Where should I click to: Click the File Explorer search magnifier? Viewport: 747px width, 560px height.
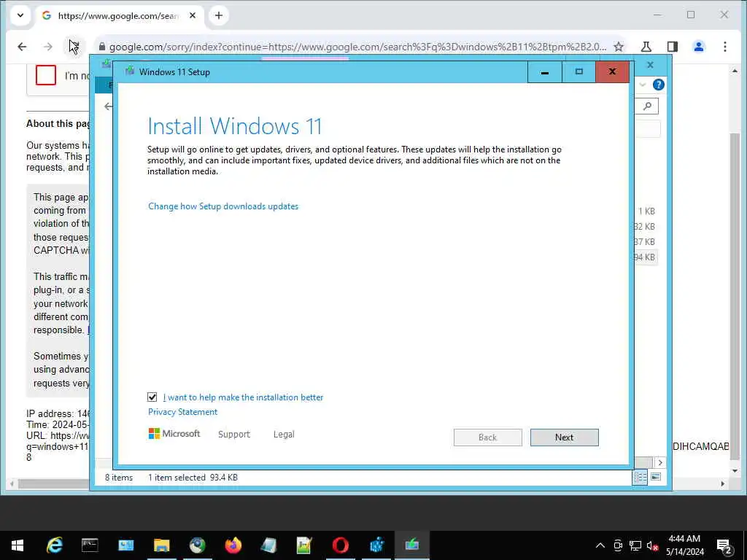[647, 106]
